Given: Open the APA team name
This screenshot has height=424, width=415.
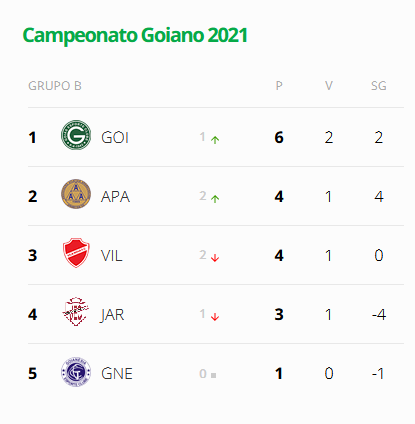Looking at the screenshot, I should (115, 197).
